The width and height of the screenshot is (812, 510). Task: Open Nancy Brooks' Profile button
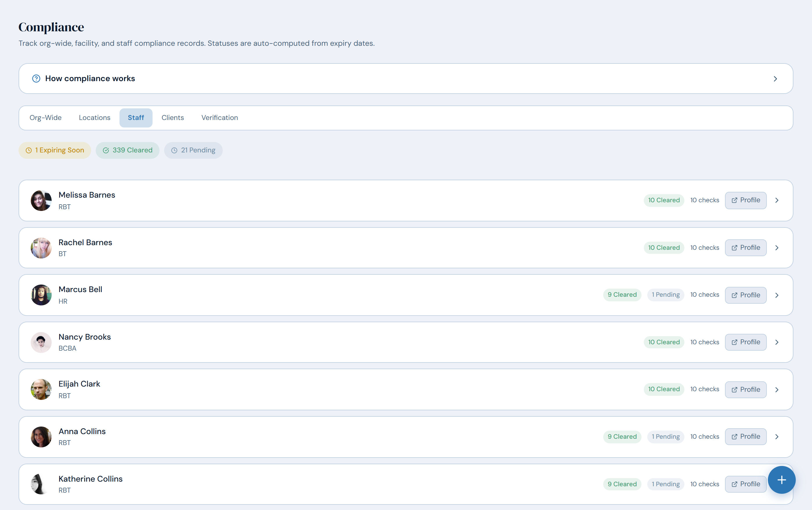(x=746, y=342)
